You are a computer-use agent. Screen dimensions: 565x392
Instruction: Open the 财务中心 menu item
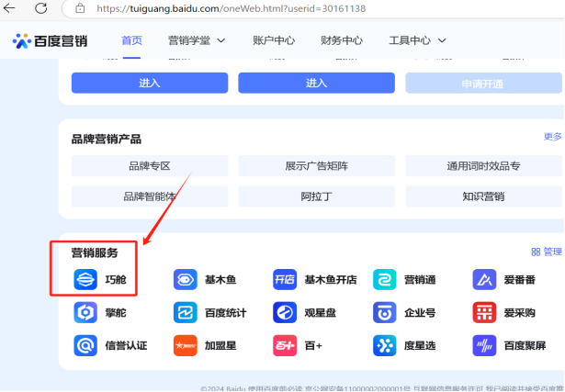coord(342,40)
